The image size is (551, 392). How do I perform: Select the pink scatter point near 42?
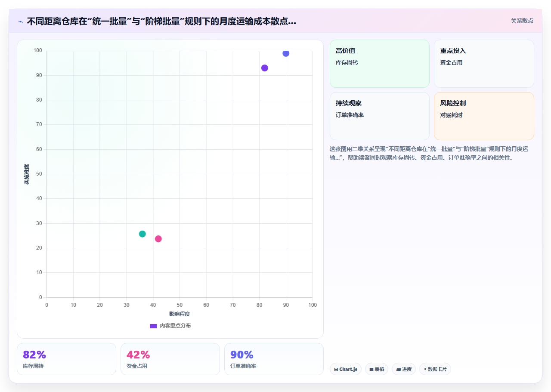tap(158, 239)
